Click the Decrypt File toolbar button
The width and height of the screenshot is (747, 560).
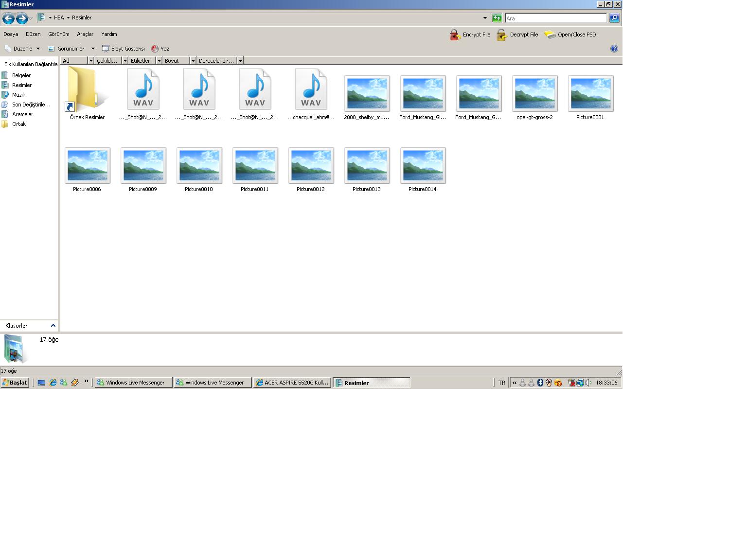click(x=517, y=35)
